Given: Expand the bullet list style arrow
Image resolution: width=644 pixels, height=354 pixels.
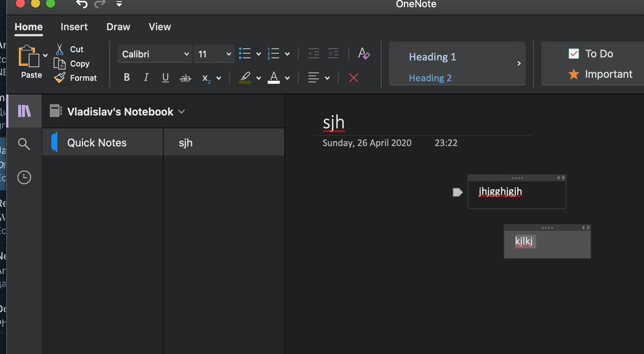Looking at the screenshot, I should pos(259,54).
